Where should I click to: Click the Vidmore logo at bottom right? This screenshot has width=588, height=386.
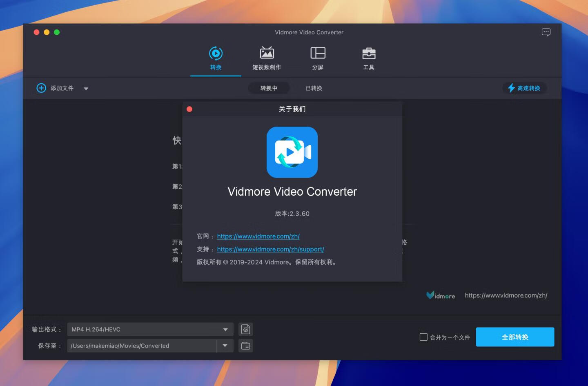point(441,295)
